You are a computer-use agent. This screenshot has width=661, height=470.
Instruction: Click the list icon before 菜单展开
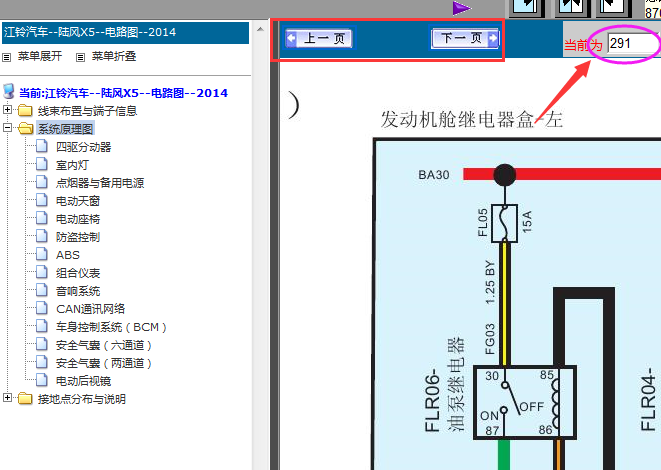[7, 57]
